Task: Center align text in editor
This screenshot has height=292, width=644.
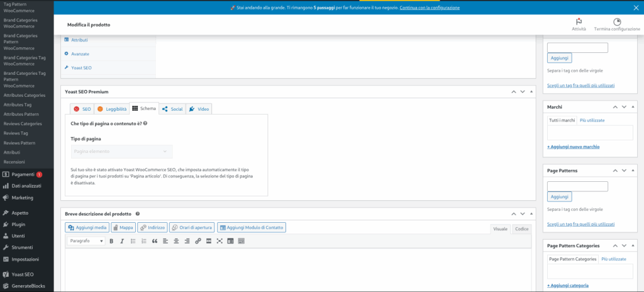Action: 176,242
